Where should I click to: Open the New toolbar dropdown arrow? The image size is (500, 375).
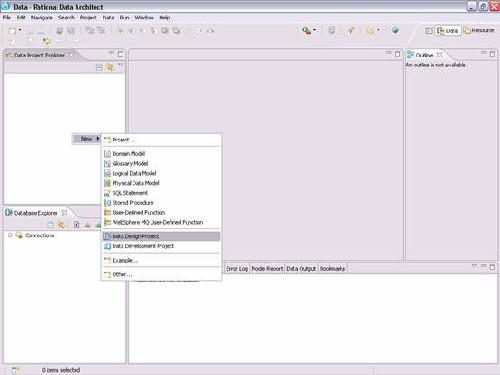[20, 30]
